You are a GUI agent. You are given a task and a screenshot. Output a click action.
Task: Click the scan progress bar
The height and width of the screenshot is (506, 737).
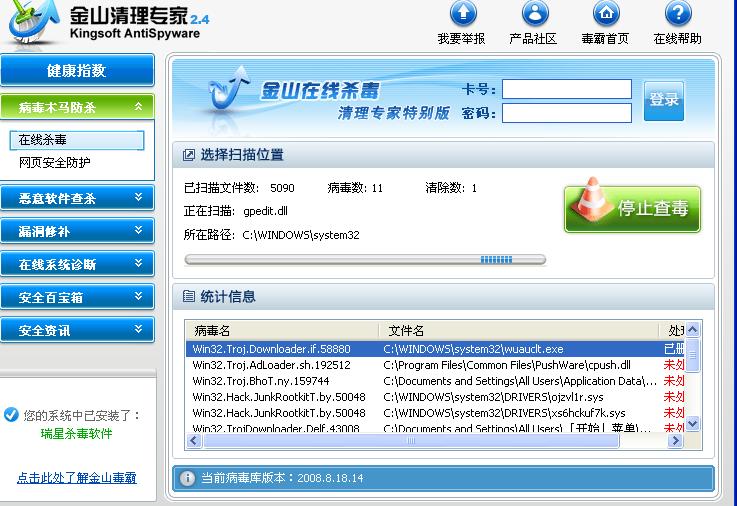(365, 259)
